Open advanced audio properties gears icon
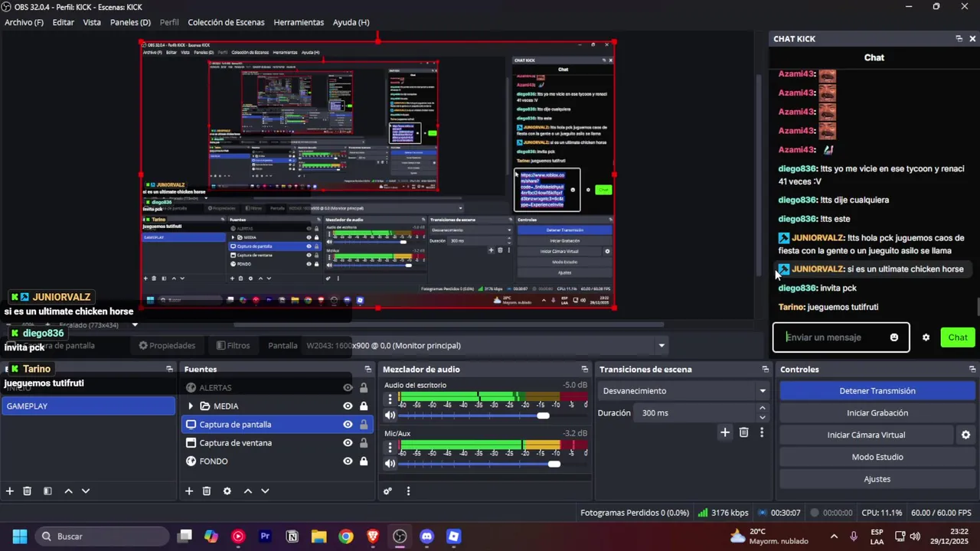The image size is (980, 551). tap(387, 491)
